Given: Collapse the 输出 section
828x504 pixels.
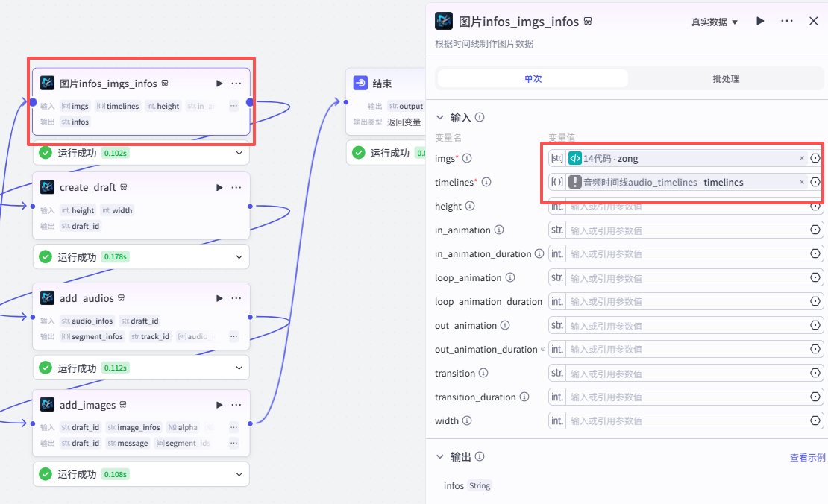Looking at the screenshot, I should click(x=440, y=456).
